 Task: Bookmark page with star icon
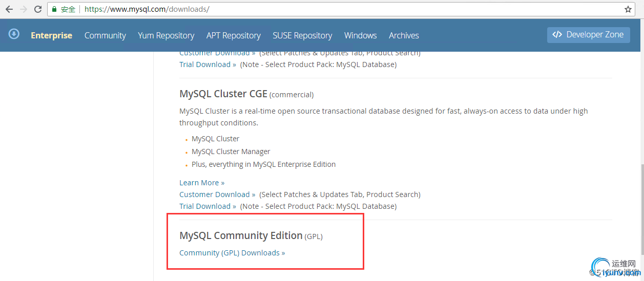[628, 9]
